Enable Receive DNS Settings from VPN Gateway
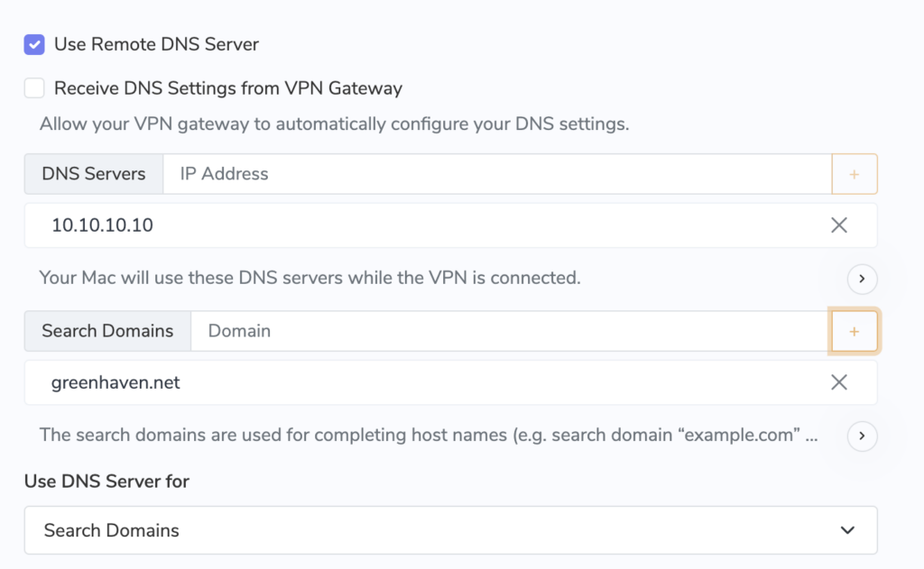This screenshot has height=569, width=924. [33, 87]
